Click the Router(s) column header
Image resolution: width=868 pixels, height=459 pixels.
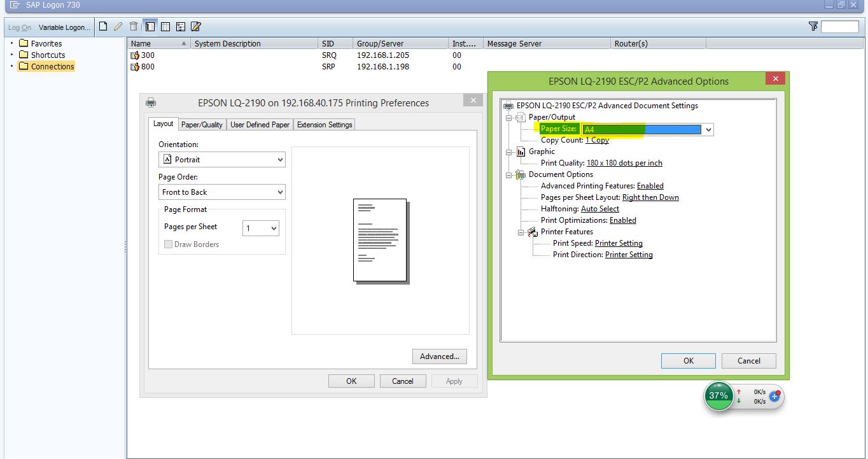tap(658, 43)
